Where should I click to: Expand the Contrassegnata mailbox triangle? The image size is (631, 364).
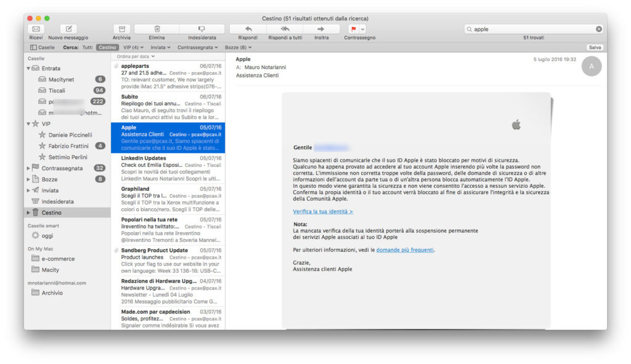pos(28,168)
